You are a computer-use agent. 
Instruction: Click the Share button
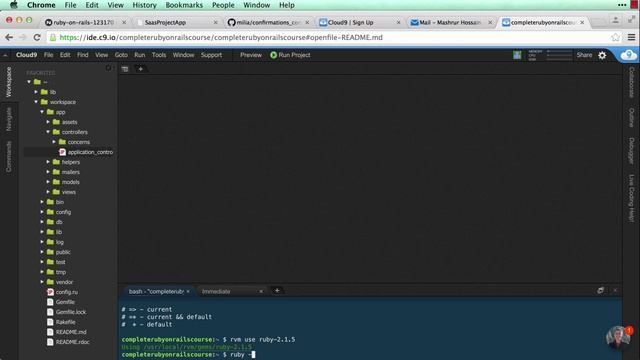[x=584, y=55]
